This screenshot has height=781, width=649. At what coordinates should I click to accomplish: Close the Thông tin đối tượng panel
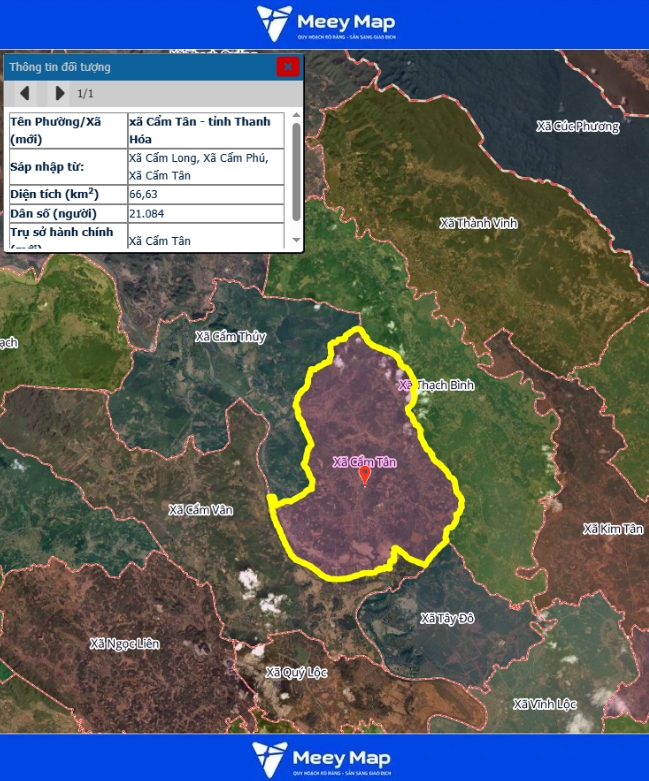[x=287, y=67]
